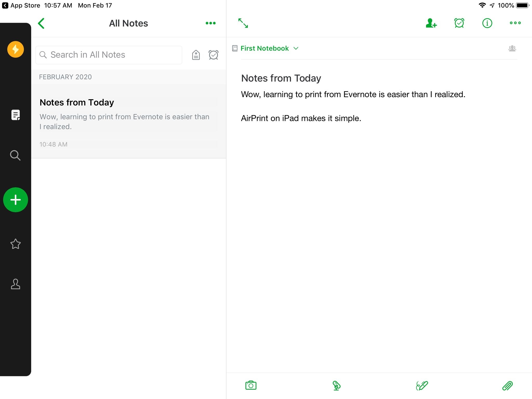Select the Search sidebar icon
This screenshot has height=399, width=532.
tap(16, 155)
